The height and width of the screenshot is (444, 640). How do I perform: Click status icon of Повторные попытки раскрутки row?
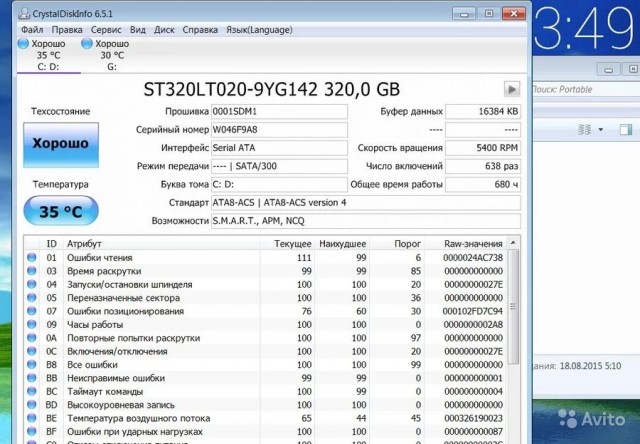pyautogui.click(x=31, y=338)
